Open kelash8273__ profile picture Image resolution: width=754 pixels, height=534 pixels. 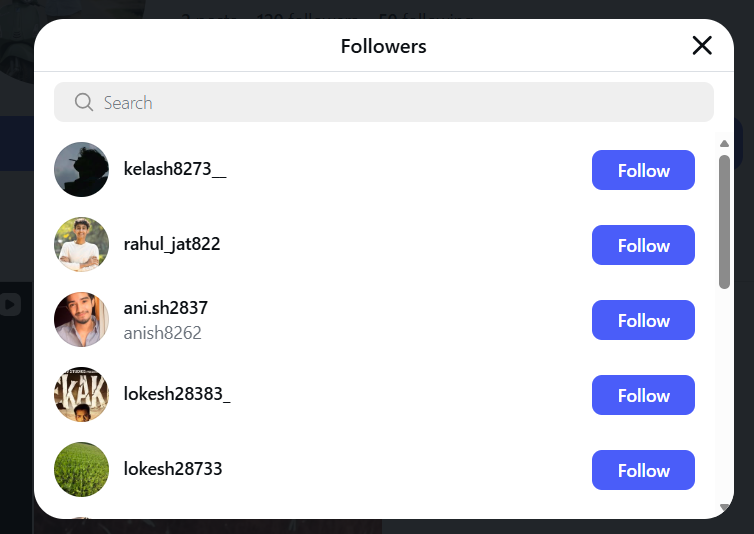pos(81,170)
